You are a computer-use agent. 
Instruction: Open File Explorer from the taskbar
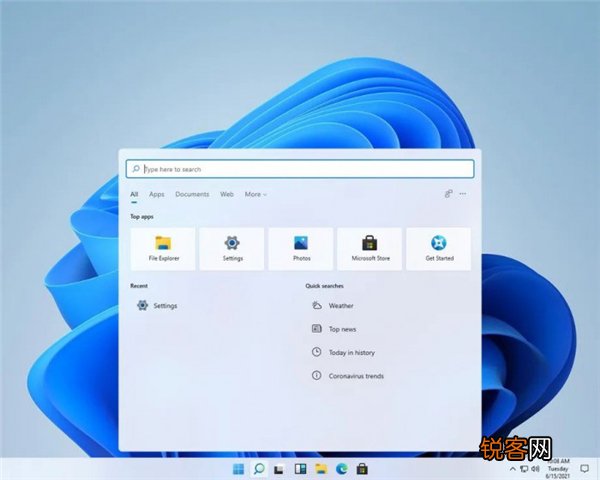321,469
